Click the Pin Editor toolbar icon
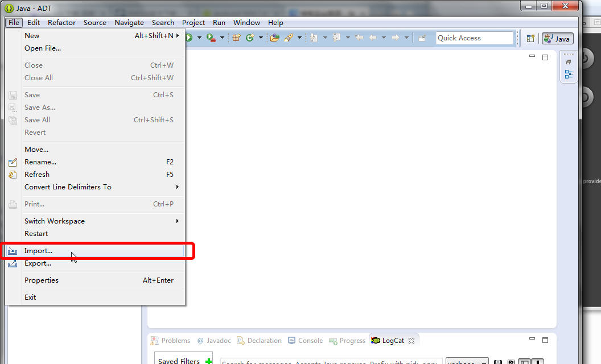 click(422, 38)
